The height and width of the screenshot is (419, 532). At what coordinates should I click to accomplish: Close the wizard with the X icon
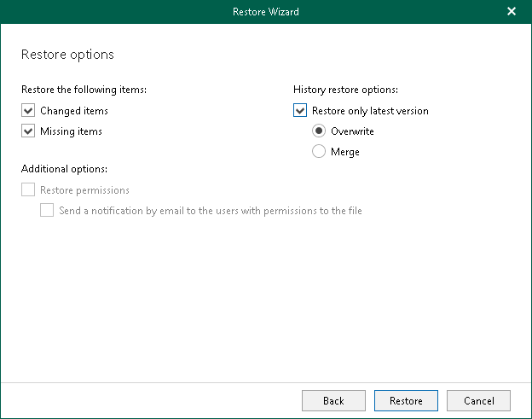[x=512, y=11]
